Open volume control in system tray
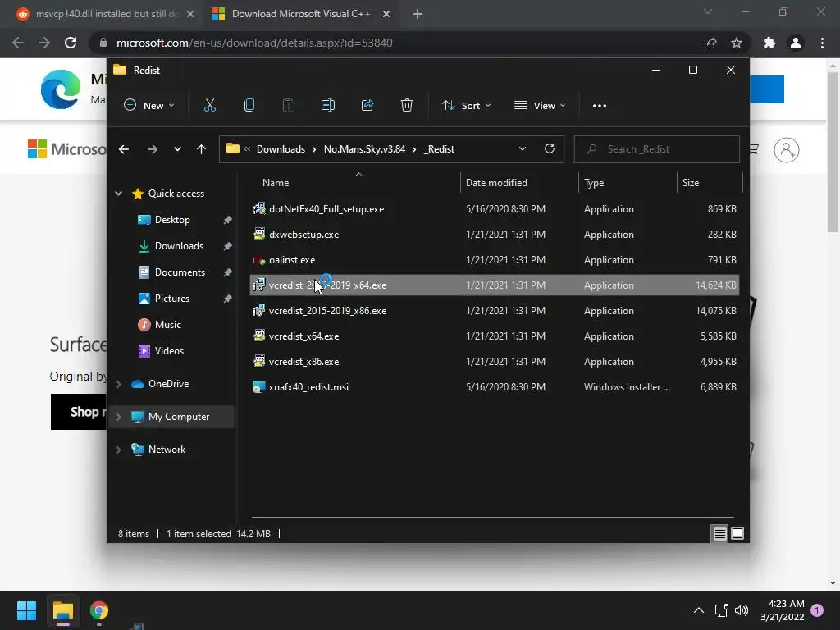Viewport: 840px width, 630px height. [742, 610]
